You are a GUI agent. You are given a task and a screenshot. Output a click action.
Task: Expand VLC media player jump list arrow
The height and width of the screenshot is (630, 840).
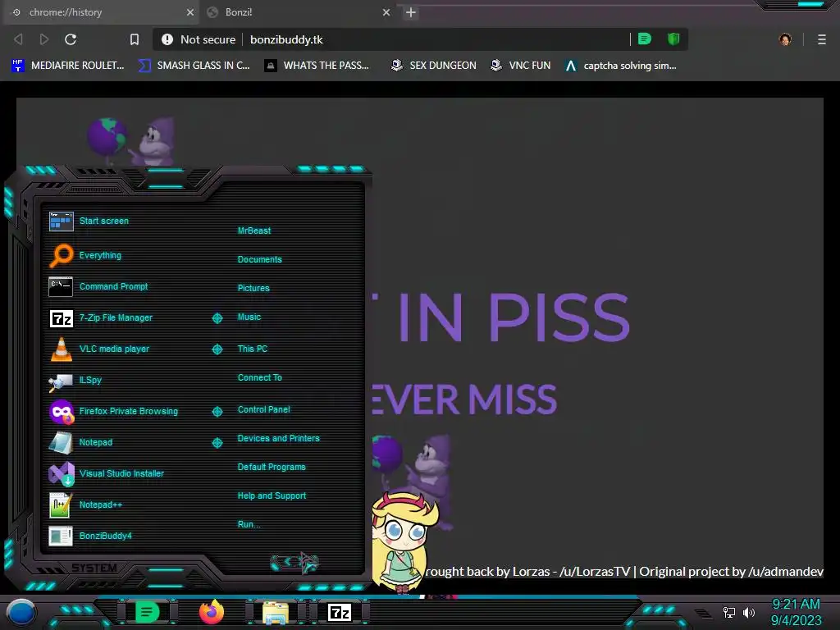(217, 349)
